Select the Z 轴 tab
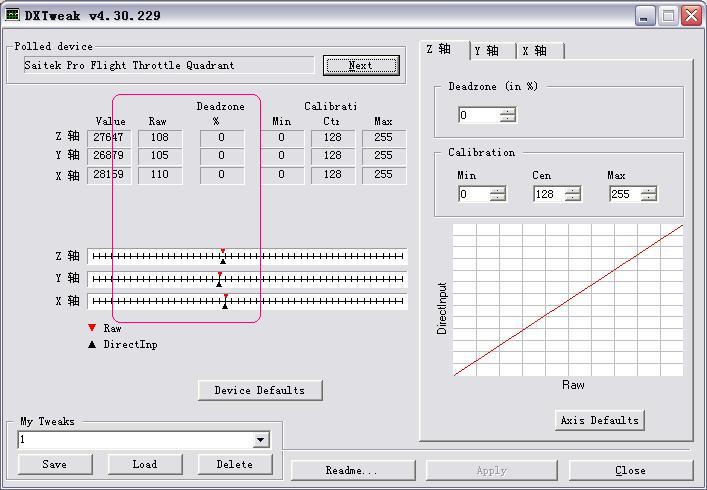This screenshot has height=490, width=707. point(444,49)
